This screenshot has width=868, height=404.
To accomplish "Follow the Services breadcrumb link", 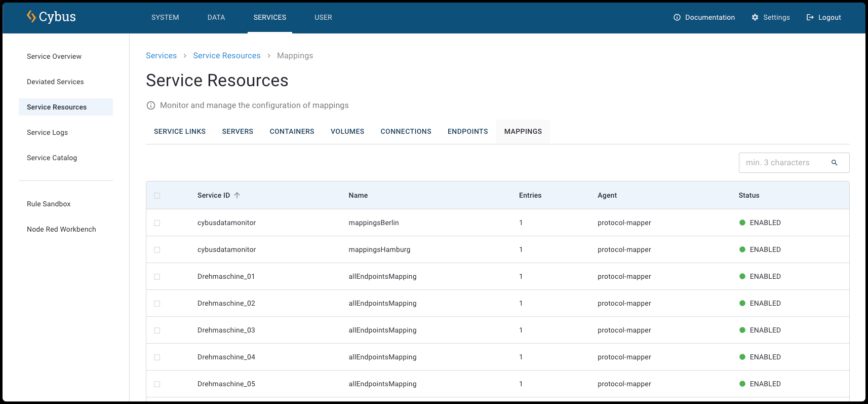I will click(x=161, y=56).
